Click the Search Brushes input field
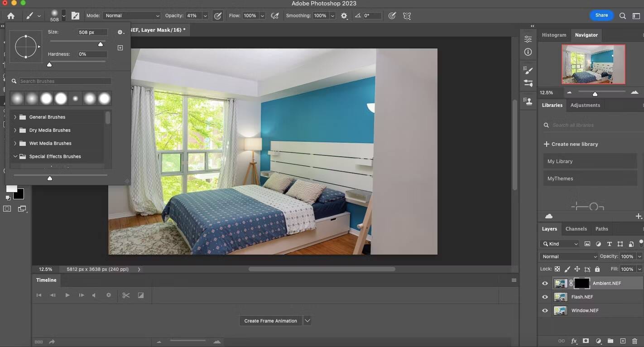Image resolution: width=644 pixels, height=347 pixels. pos(64,81)
